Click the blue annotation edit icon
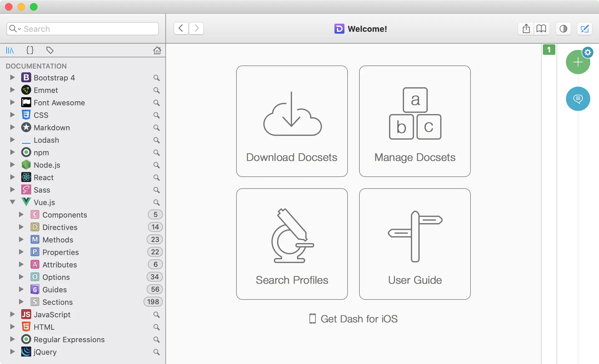 click(584, 29)
